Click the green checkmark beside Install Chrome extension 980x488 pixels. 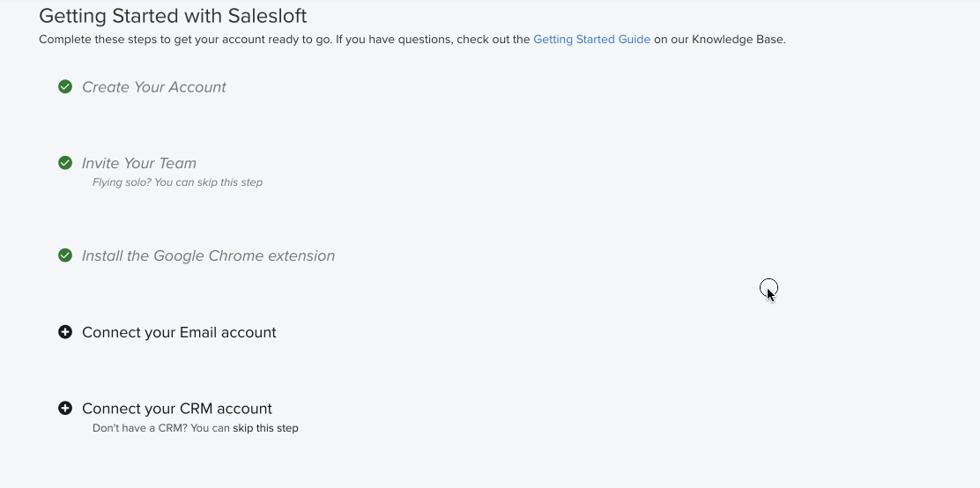coord(65,255)
